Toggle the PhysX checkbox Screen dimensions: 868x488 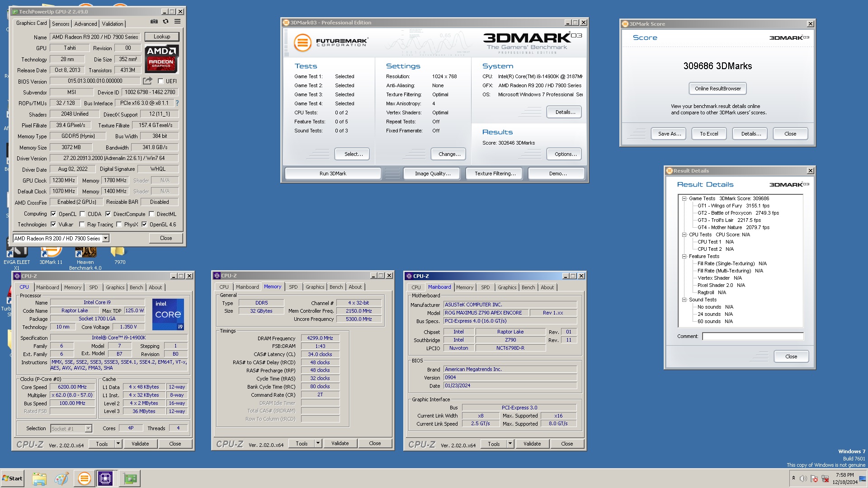(119, 225)
